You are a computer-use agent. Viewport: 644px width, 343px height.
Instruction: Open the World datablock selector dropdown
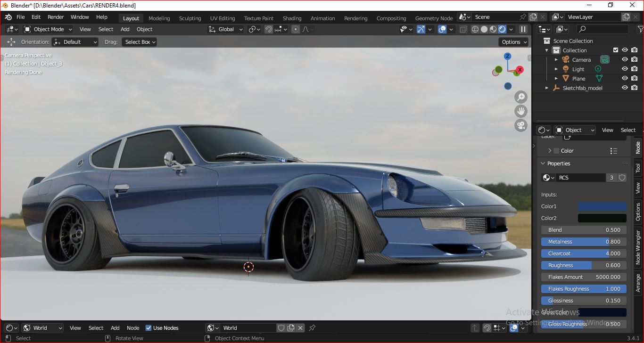click(212, 327)
